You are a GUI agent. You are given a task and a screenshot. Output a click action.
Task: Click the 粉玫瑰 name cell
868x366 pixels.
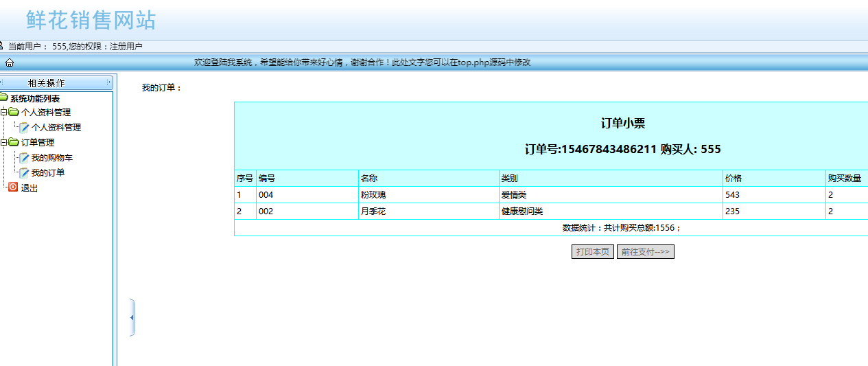(429, 194)
